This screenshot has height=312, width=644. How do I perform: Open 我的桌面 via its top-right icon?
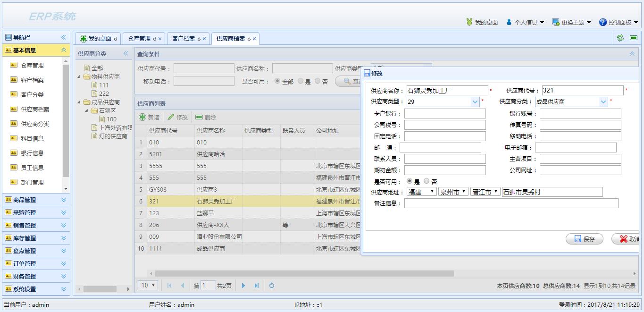click(468, 21)
